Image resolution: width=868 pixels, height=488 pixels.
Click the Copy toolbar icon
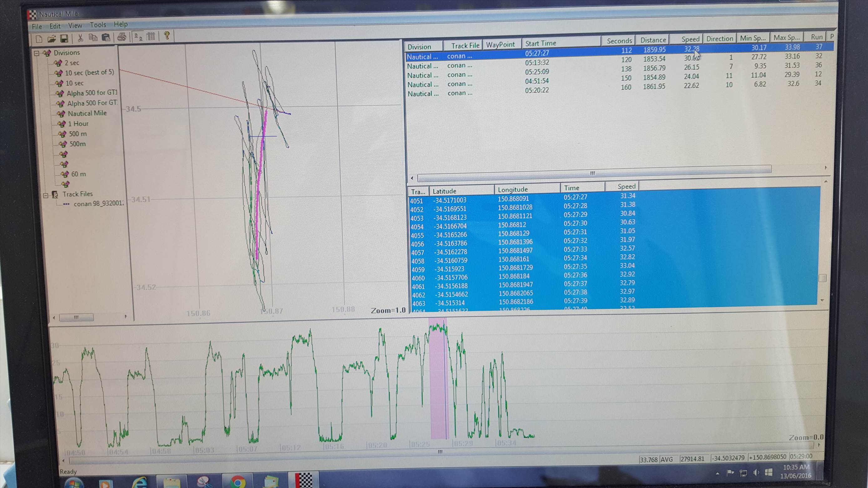[x=93, y=38]
